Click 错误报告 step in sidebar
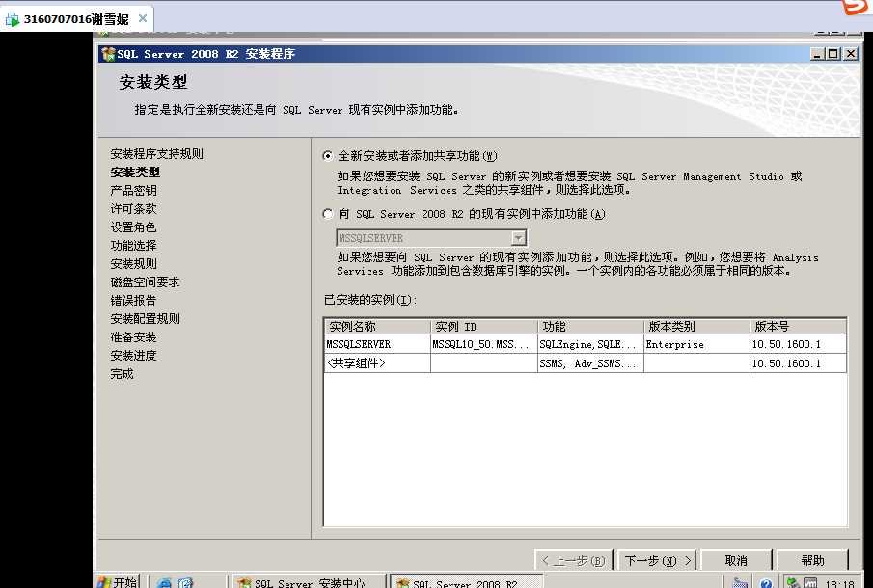 click(134, 301)
